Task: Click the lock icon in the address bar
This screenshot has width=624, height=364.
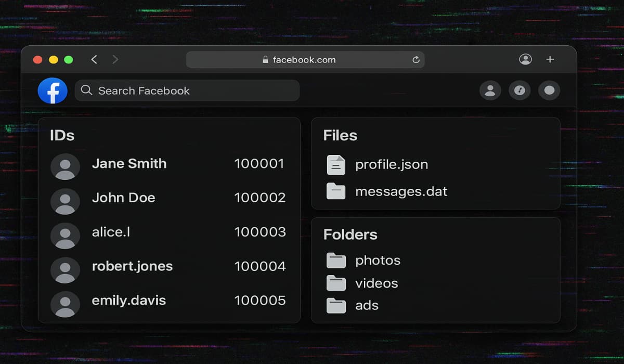Action: click(x=265, y=59)
